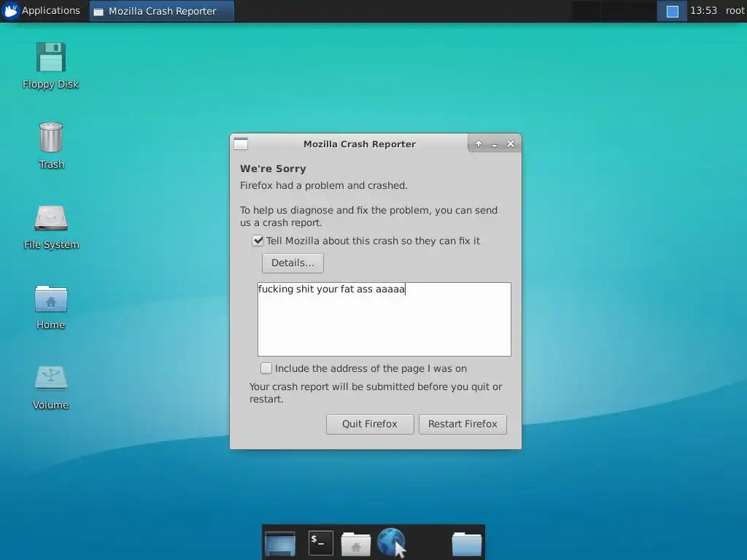
Task: Open home folder file manager in dock
Action: (x=355, y=543)
